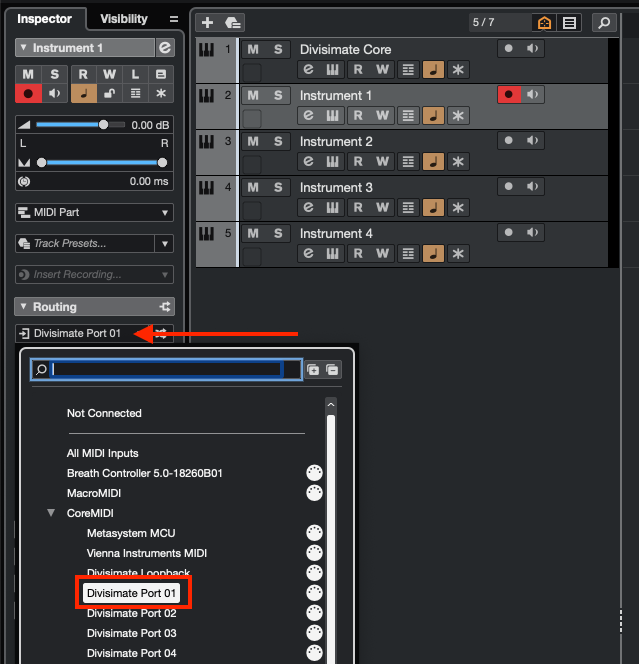
Task: Select Divisimate Port 02 from the list
Action: (x=131, y=613)
